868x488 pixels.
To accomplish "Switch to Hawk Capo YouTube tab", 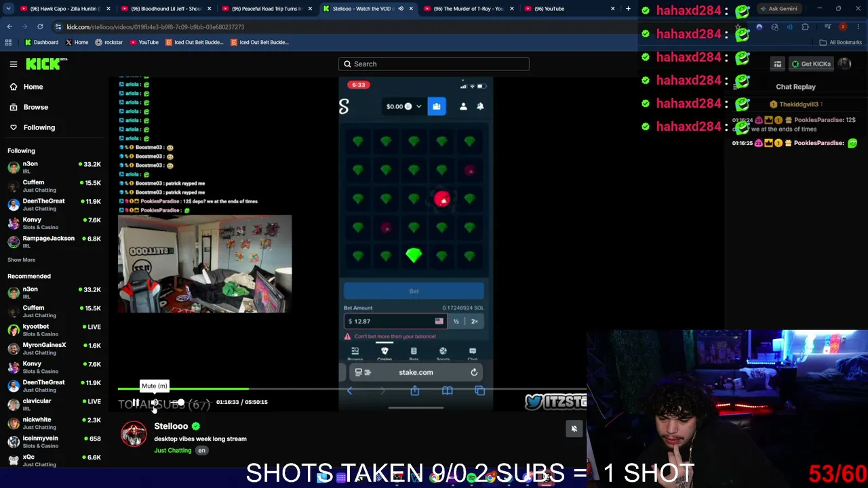I will [64, 9].
